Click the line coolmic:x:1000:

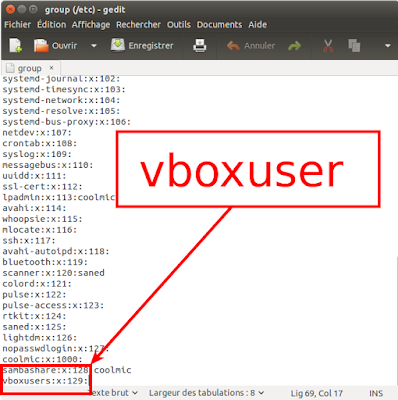42,359
